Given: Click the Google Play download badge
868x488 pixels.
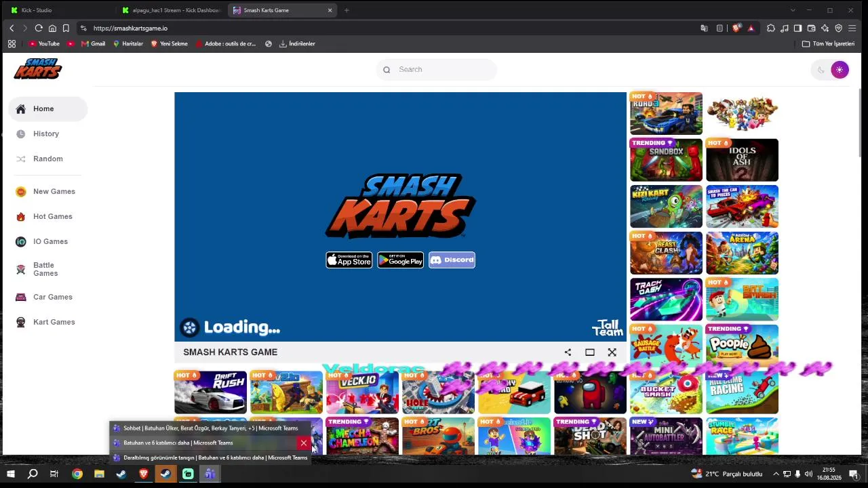Looking at the screenshot, I should point(401,260).
